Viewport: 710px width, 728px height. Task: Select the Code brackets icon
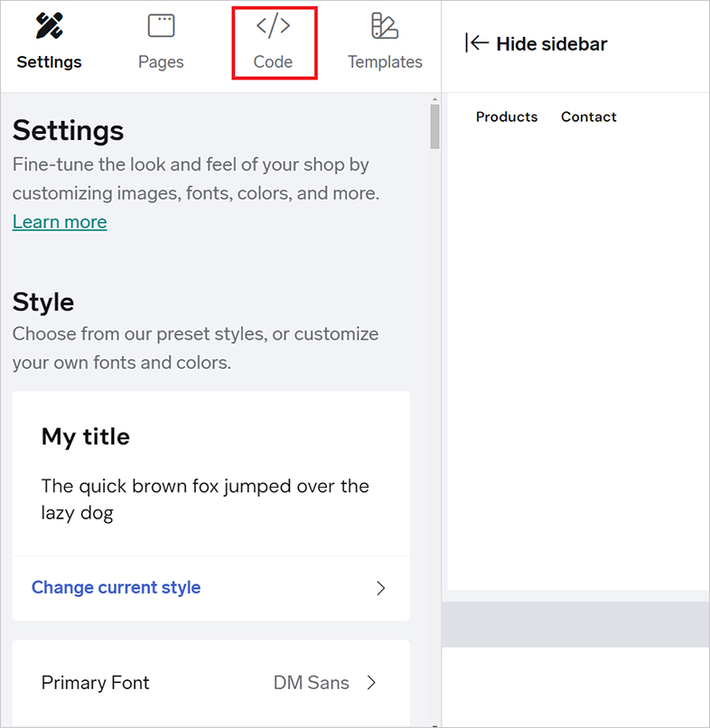[x=273, y=25]
